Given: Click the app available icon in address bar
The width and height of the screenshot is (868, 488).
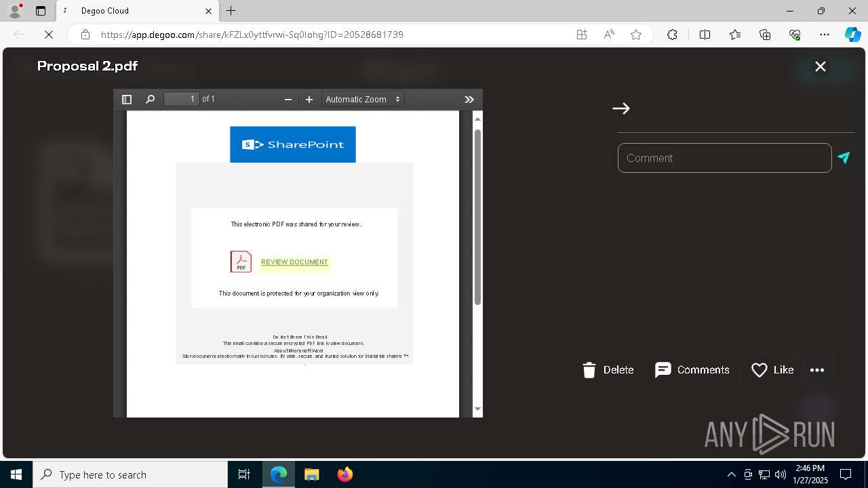Looking at the screenshot, I should coord(582,35).
